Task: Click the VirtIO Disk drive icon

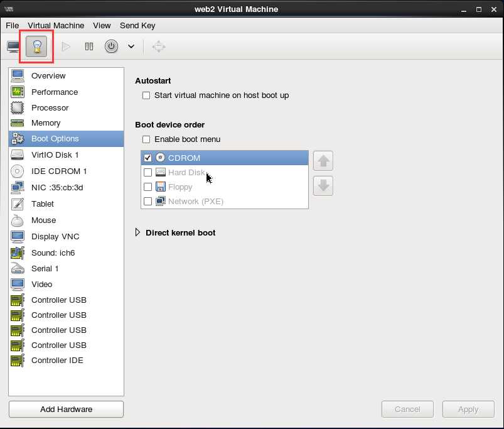Action: coord(18,155)
